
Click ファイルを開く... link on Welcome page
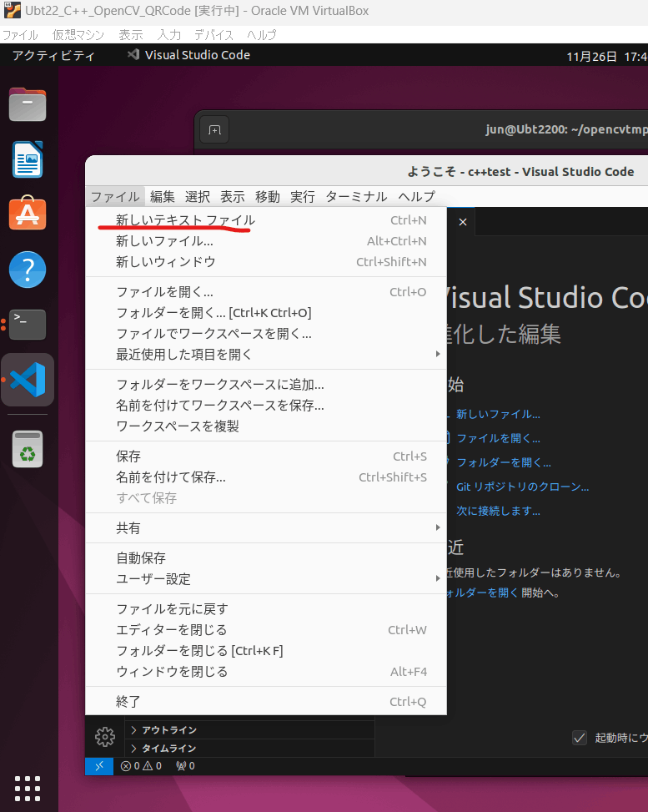pos(498,438)
